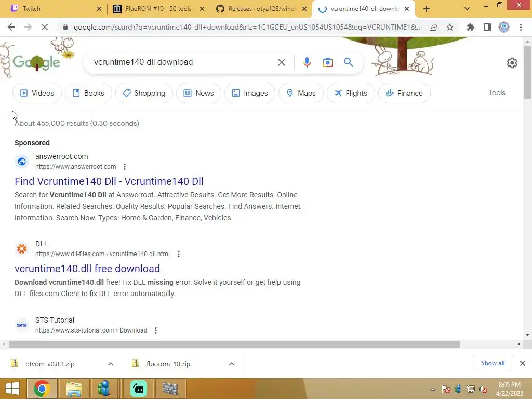This screenshot has width=532, height=399.
Task: Close the FluoROM #10 tab
Action: pyautogui.click(x=202, y=9)
